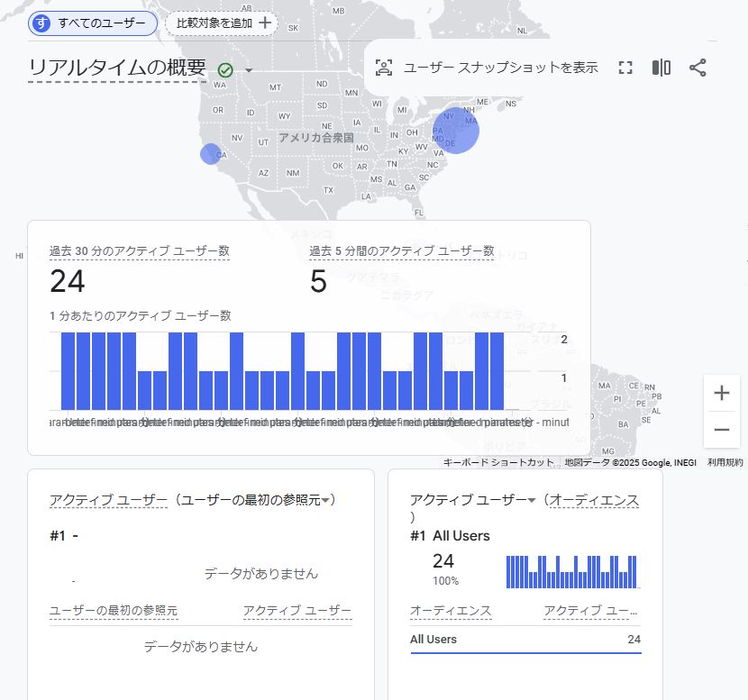Click the オーディエンス column header
748x700 pixels.
pos(451,611)
